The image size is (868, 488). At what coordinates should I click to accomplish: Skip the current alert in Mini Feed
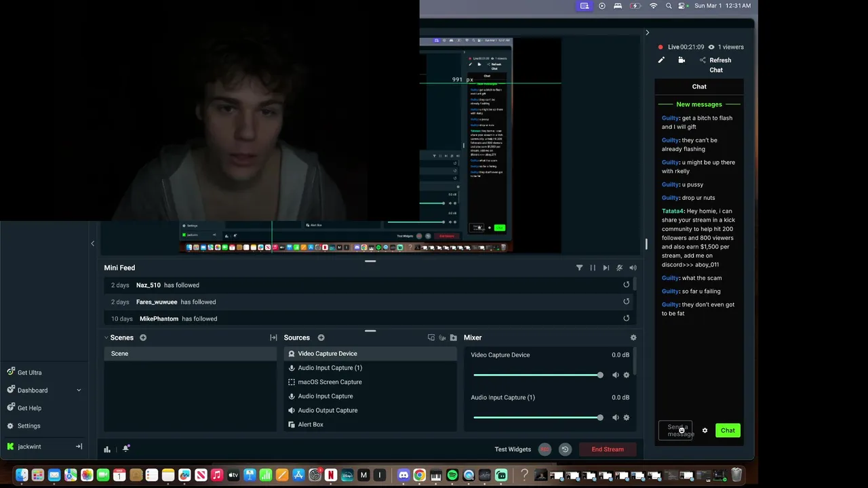(x=606, y=268)
